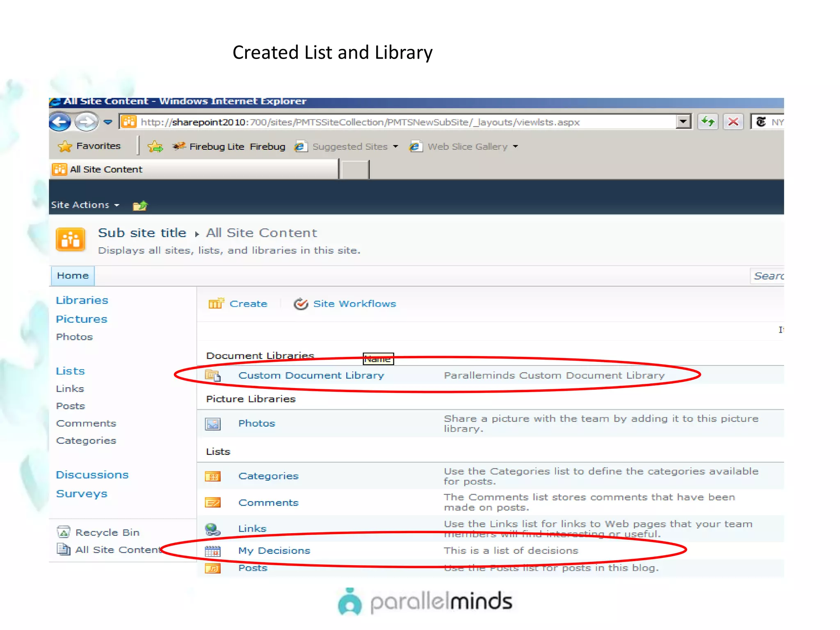Expand the Suggested Sites dropdown
The image size is (840, 630).
click(395, 146)
